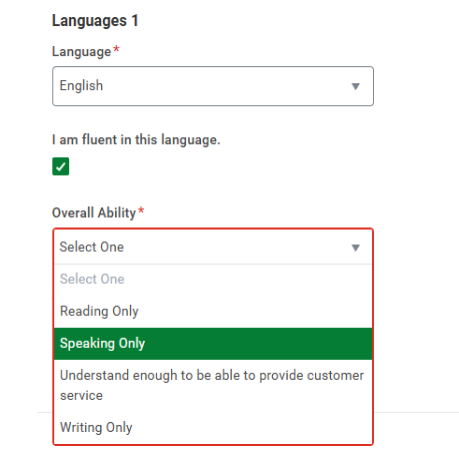Open the Language combo box showing English
This screenshot has width=459, height=450.
tap(213, 86)
